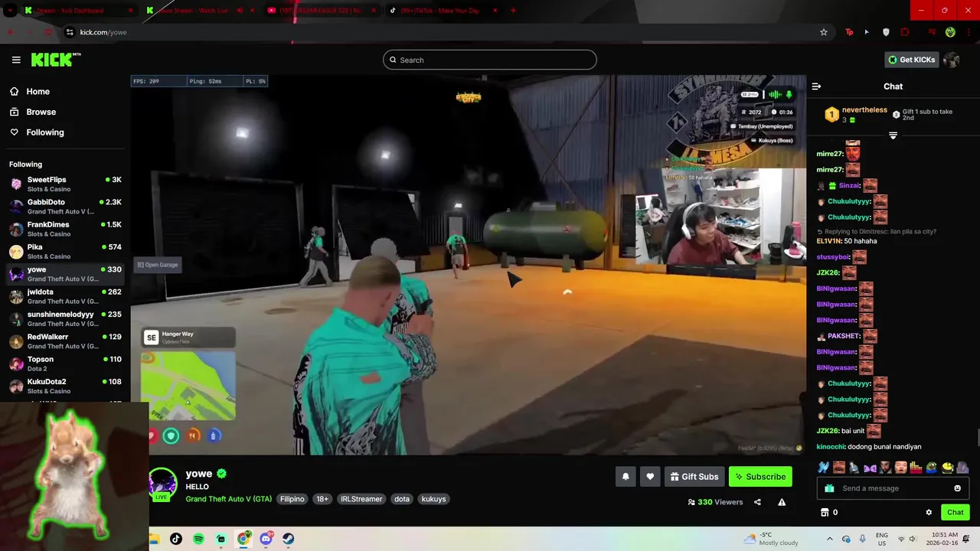
Task: Click the Kick logo
Action: click(55, 60)
